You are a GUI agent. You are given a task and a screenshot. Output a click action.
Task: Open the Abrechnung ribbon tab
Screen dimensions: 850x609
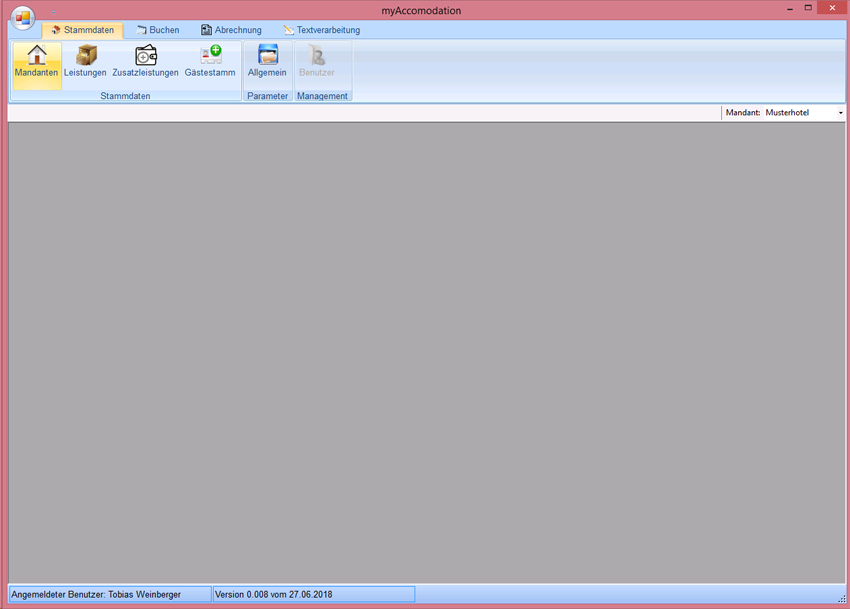click(231, 30)
